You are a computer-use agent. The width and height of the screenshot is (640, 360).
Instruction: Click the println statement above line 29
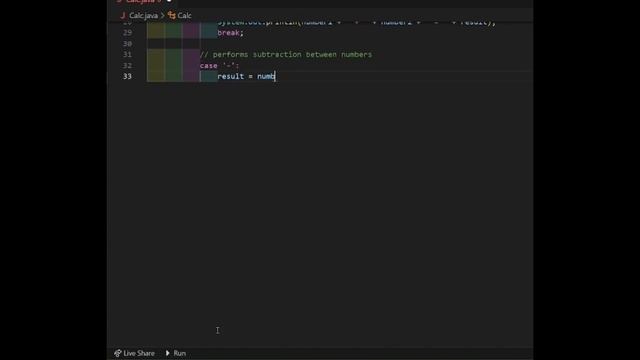point(356,23)
